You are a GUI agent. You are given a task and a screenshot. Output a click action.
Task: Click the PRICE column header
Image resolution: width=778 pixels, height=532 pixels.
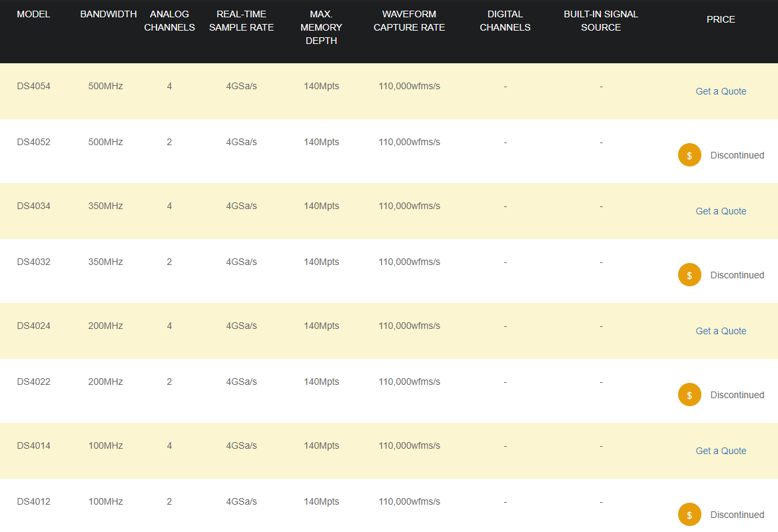coord(721,19)
